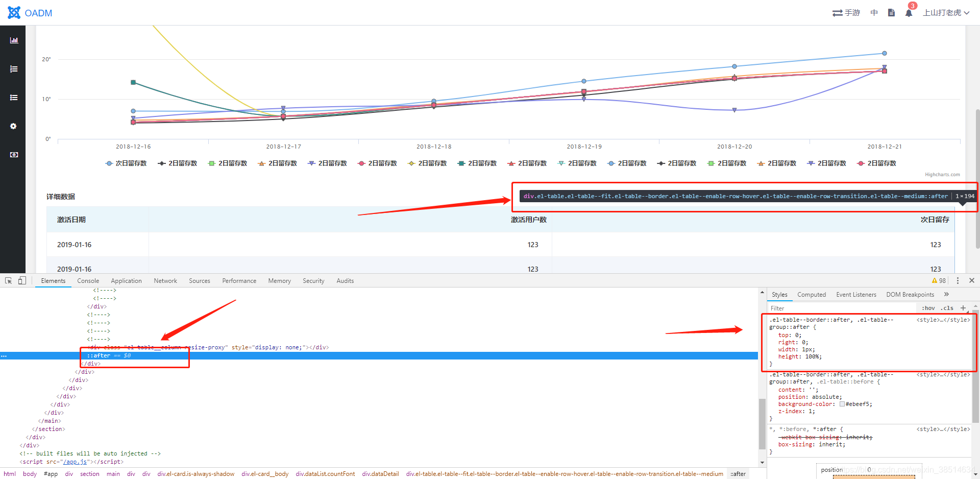Select the resize-proxy div DOM line
The image size is (980, 479).
click(208, 347)
